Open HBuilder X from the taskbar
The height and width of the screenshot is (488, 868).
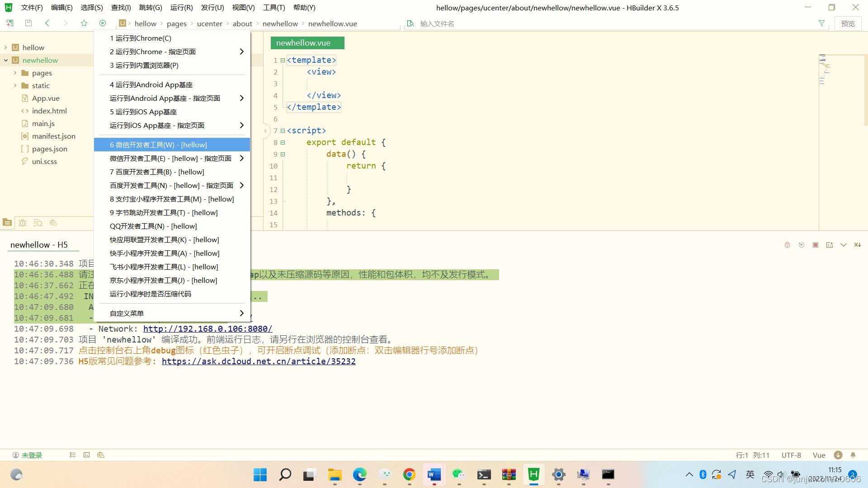click(533, 474)
